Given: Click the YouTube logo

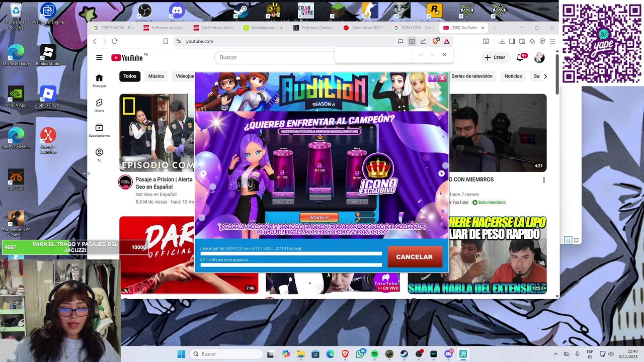Looking at the screenshot, I should pyautogui.click(x=127, y=58).
